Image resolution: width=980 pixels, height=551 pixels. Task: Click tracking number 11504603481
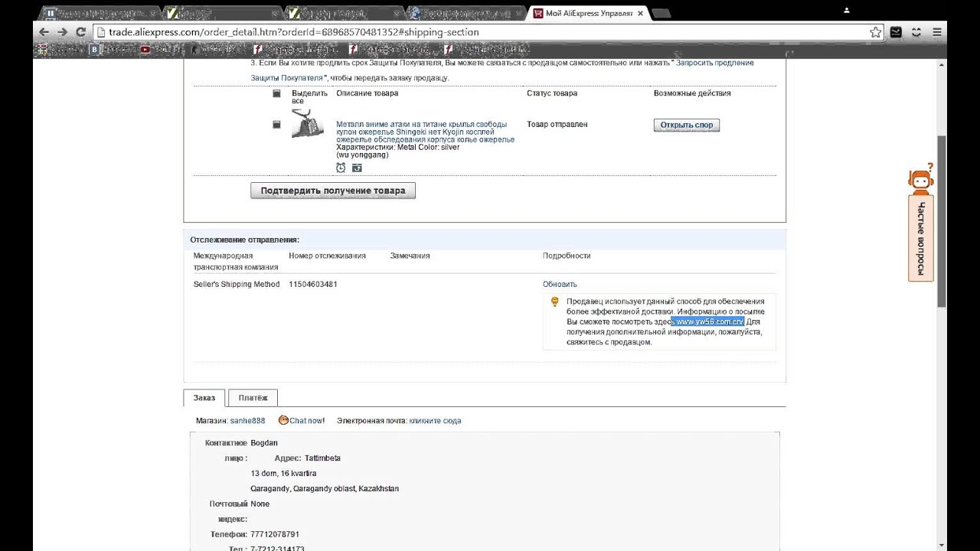(313, 285)
